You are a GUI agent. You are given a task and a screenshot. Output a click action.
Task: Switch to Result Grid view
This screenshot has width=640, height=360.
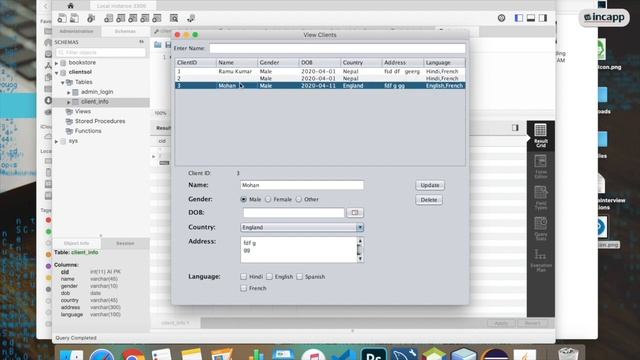point(540,136)
